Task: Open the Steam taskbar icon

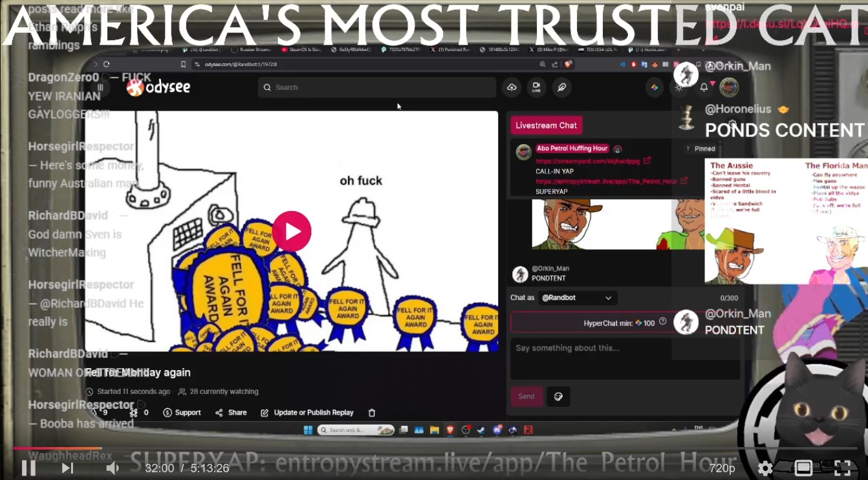Action: point(481,430)
